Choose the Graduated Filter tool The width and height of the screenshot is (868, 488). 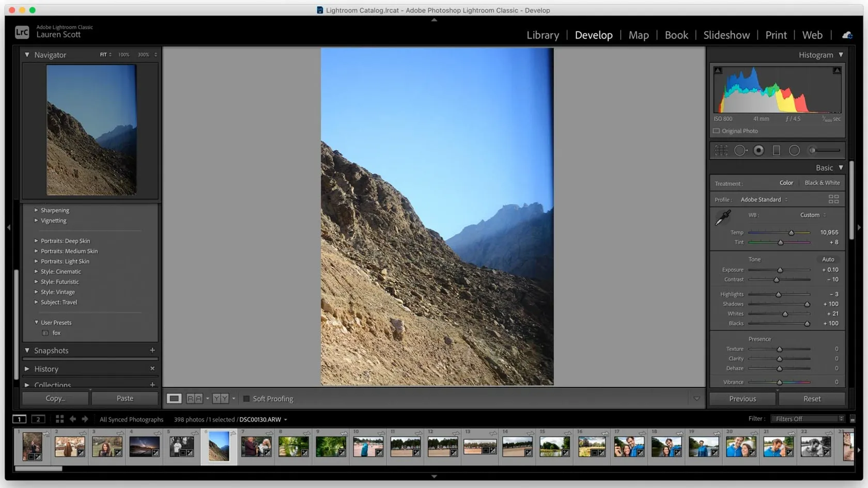(x=776, y=150)
